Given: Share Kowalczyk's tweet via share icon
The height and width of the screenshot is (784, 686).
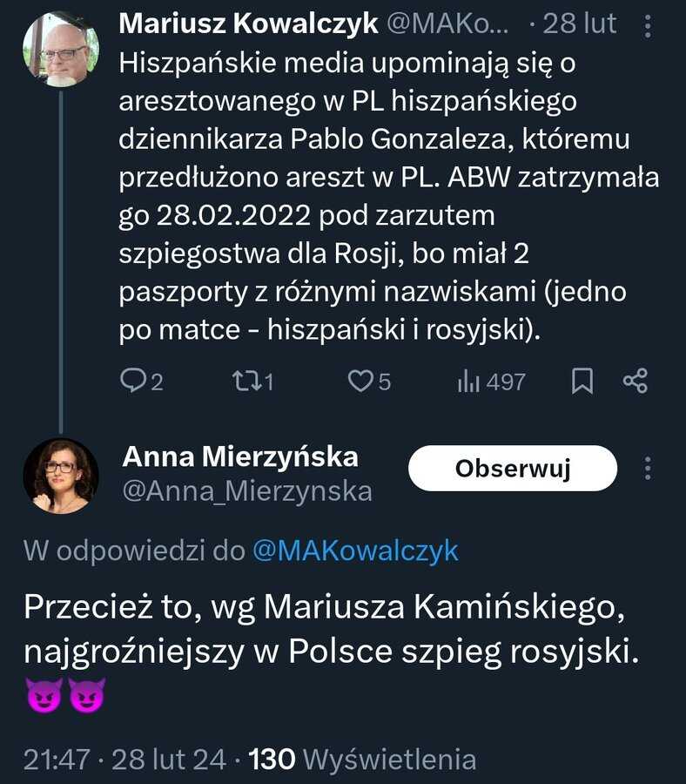Looking at the screenshot, I should click(636, 381).
